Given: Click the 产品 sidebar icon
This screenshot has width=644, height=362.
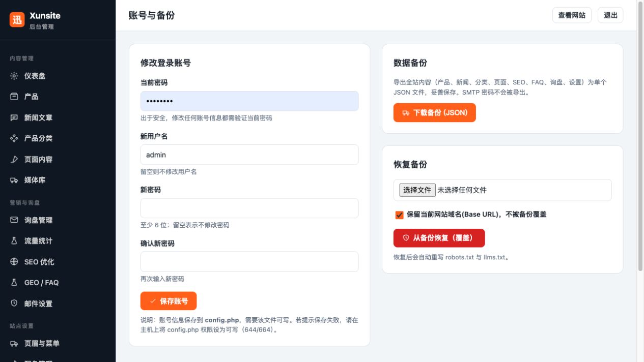Looking at the screenshot, I should (14, 97).
